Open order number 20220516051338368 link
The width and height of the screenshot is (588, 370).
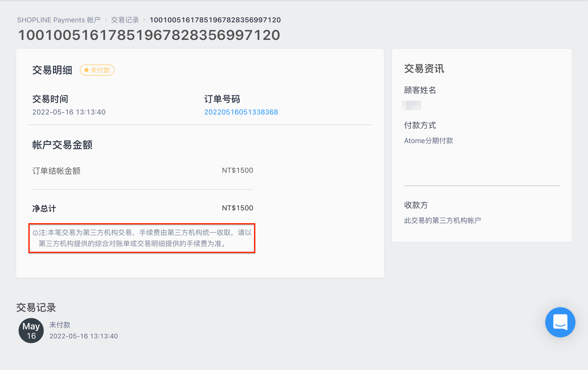pos(241,112)
